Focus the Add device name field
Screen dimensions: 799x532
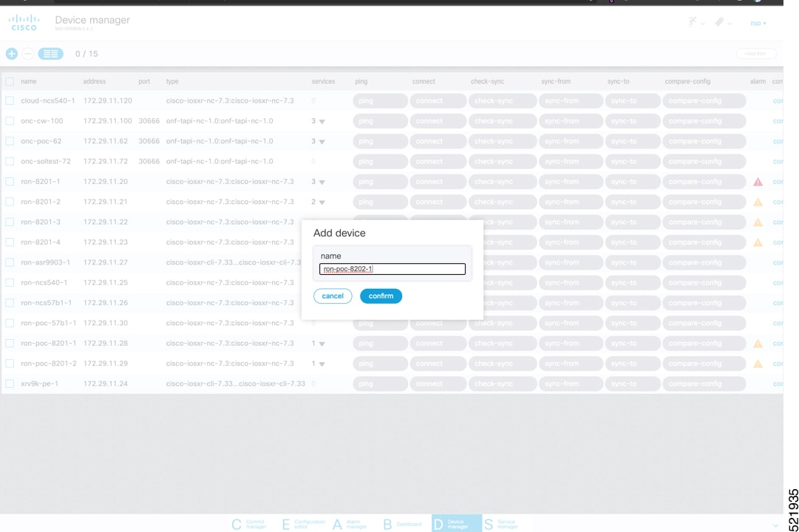coord(392,269)
